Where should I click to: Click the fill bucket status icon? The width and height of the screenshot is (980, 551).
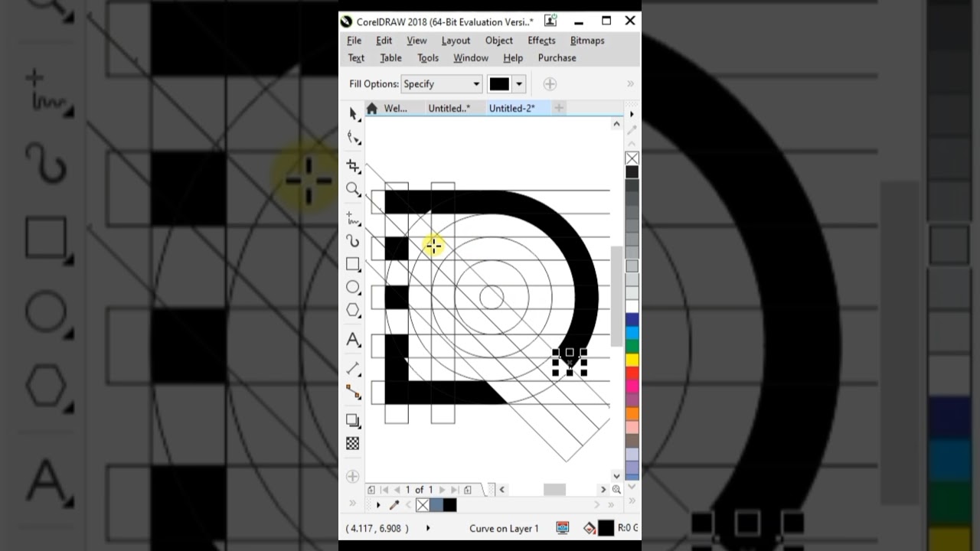[590, 528]
